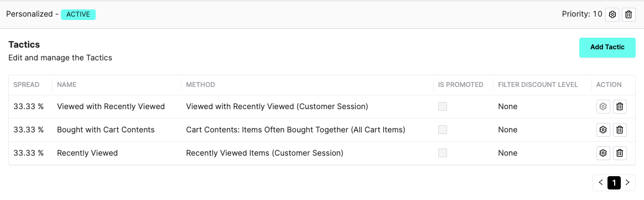
Task: Open settings for Bought with Cart Contents tactic
Action: tap(603, 130)
